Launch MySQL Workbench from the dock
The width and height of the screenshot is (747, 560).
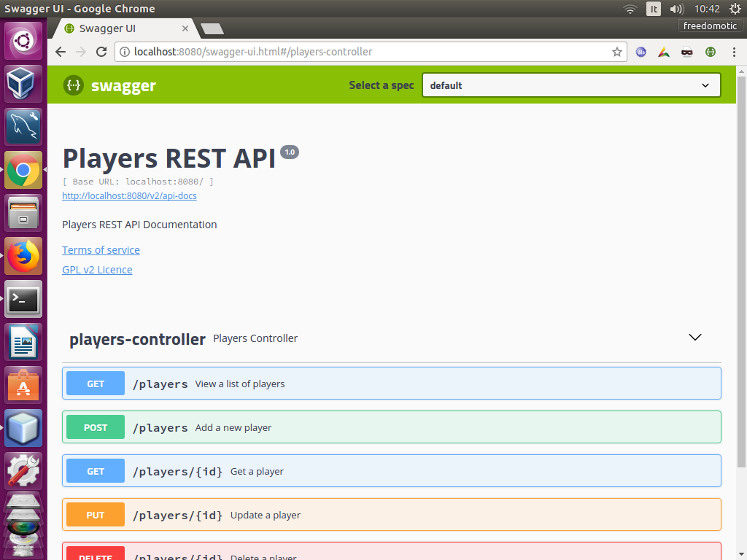(x=23, y=127)
